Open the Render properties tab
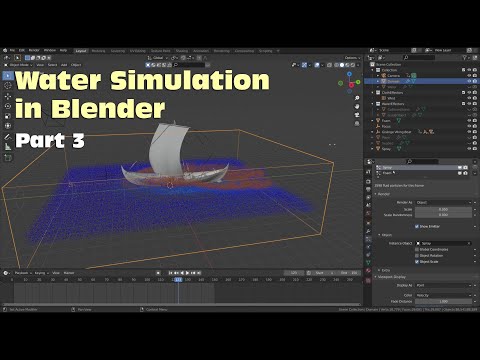Screen dimensions: 480x360 (x=368, y=182)
